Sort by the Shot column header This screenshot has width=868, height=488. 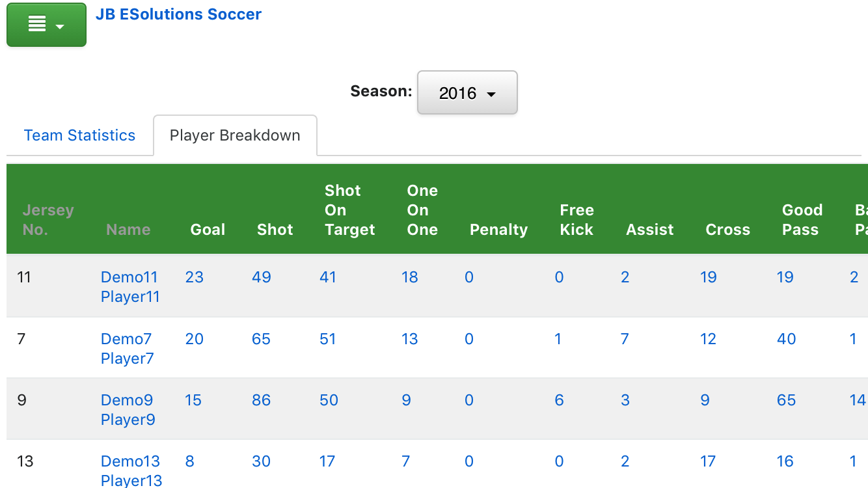pyautogui.click(x=275, y=230)
